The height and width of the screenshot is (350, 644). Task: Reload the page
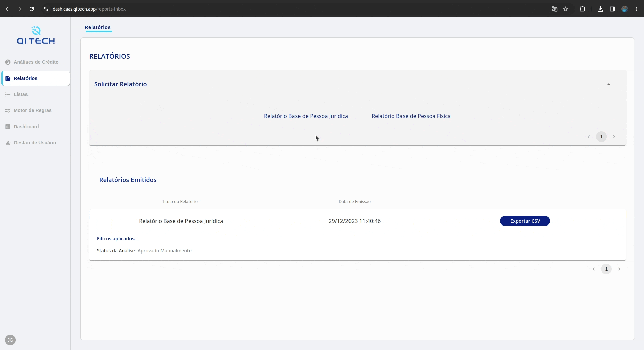tap(32, 9)
